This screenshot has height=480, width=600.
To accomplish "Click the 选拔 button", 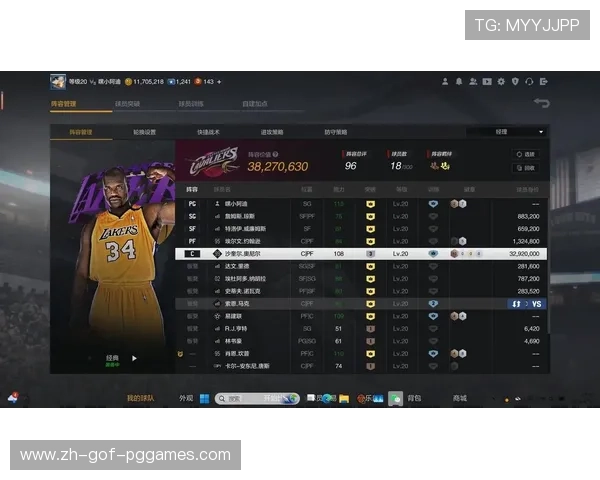I will tap(526, 154).
